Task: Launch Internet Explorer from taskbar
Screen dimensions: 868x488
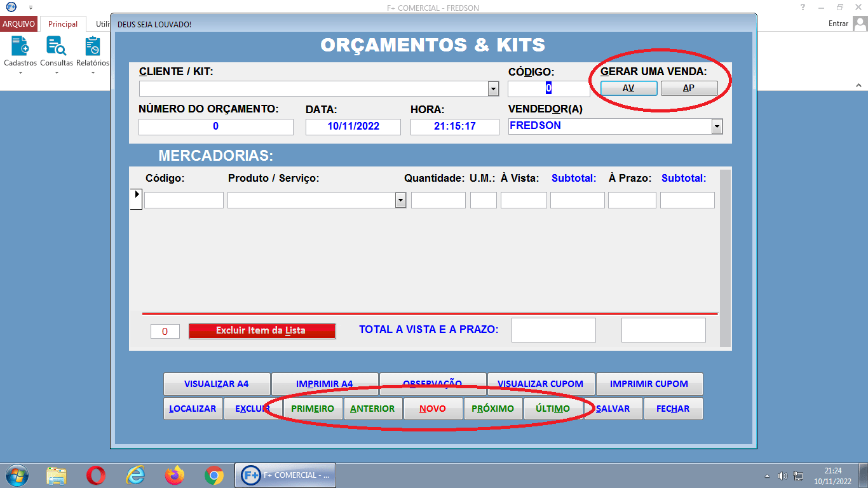Action: [135, 475]
